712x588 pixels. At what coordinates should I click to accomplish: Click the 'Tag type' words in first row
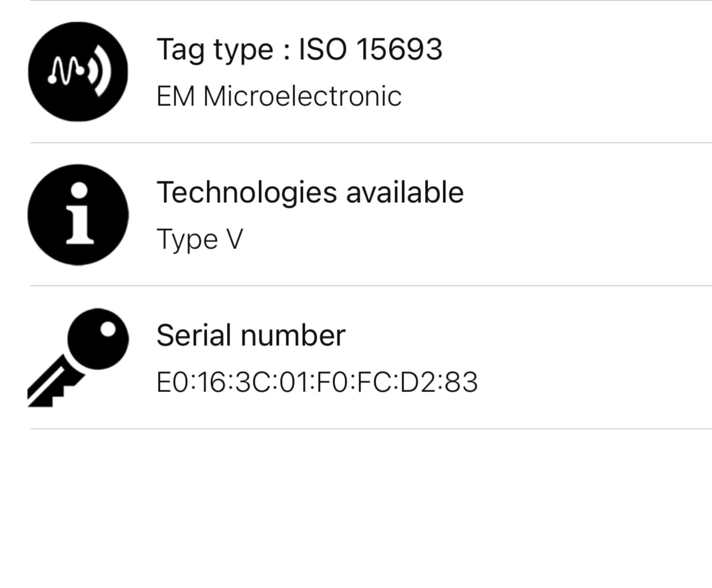(x=215, y=50)
